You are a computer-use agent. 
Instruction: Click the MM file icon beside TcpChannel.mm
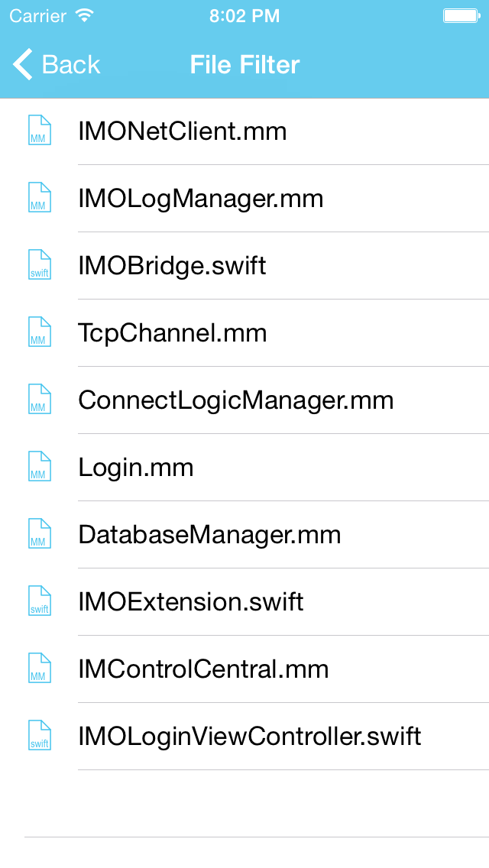coord(39,332)
